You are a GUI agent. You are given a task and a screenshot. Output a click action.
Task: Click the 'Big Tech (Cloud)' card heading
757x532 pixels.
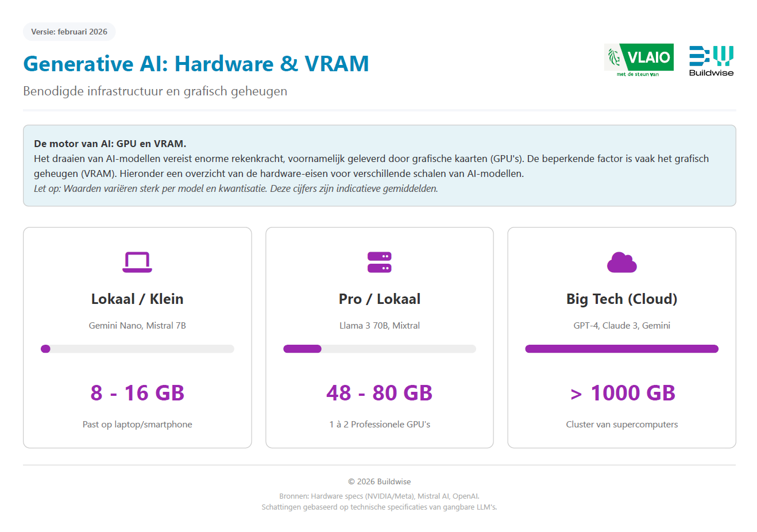[x=622, y=299]
